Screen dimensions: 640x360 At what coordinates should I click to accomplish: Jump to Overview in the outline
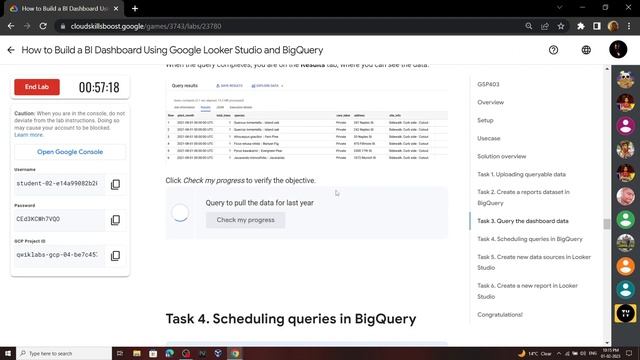491,102
